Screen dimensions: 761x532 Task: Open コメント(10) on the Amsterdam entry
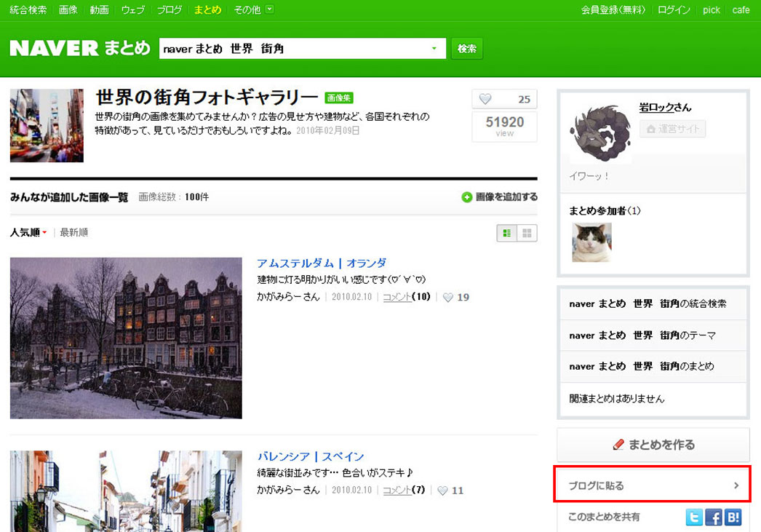406,297
